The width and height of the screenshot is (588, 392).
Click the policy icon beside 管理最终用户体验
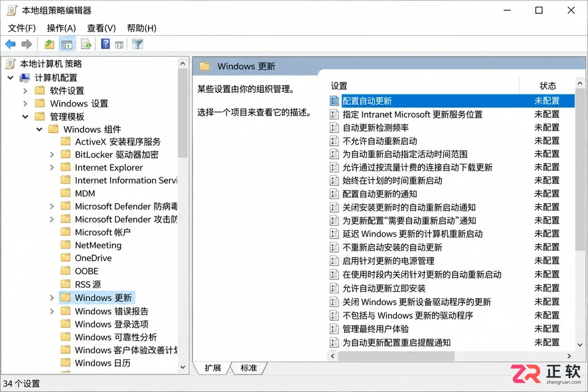pos(333,329)
